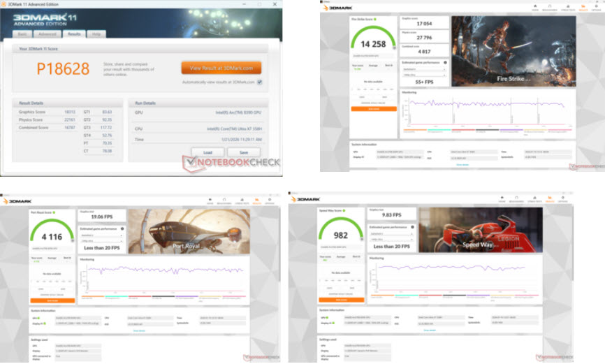Click Show details link in Fire Strike system information
Image resolution: width=605 pixels, height=364 pixels.
[x=462, y=165]
